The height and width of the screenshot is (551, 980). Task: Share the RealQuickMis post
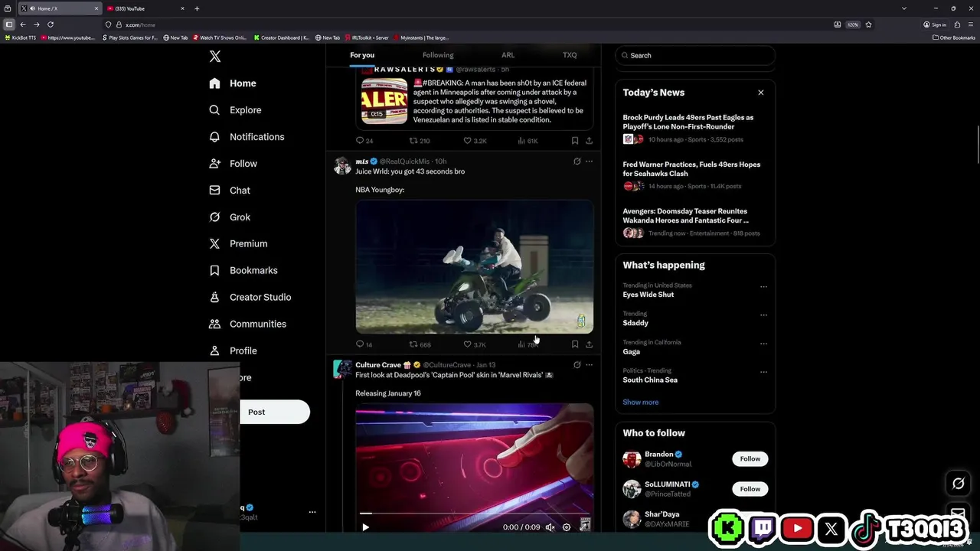(589, 344)
